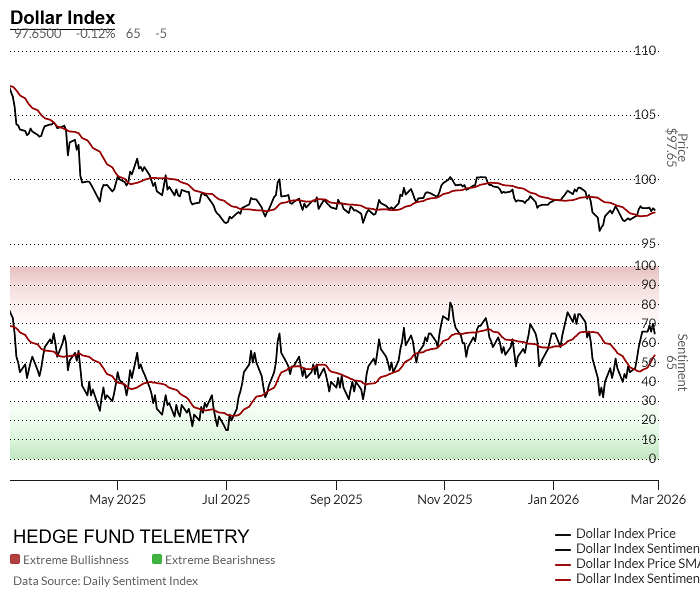Toggle the Dollar Index Price legend entry
Screen dimensions: 700x600
click(x=625, y=533)
